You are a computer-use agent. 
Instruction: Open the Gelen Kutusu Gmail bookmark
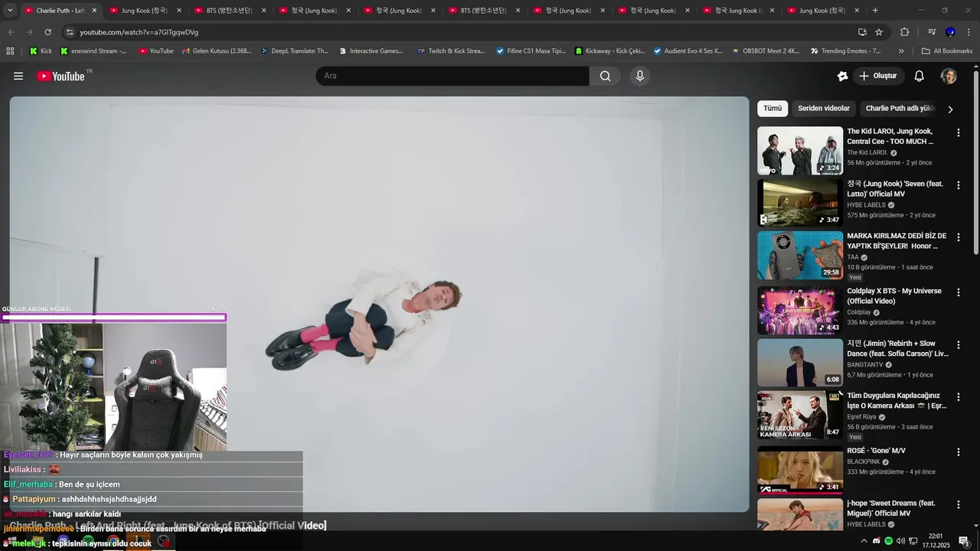217,51
